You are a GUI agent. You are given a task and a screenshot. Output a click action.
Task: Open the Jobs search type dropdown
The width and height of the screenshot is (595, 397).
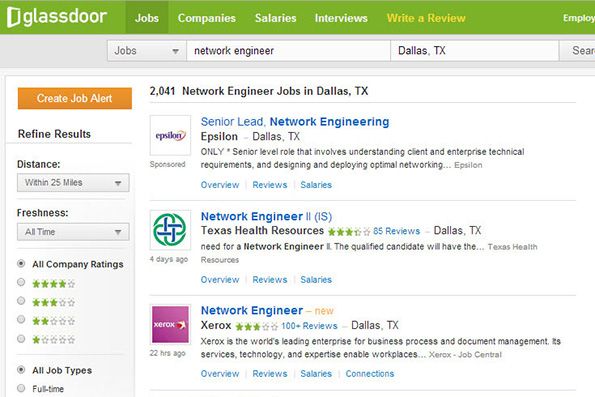pyautogui.click(x=146, y=50)
